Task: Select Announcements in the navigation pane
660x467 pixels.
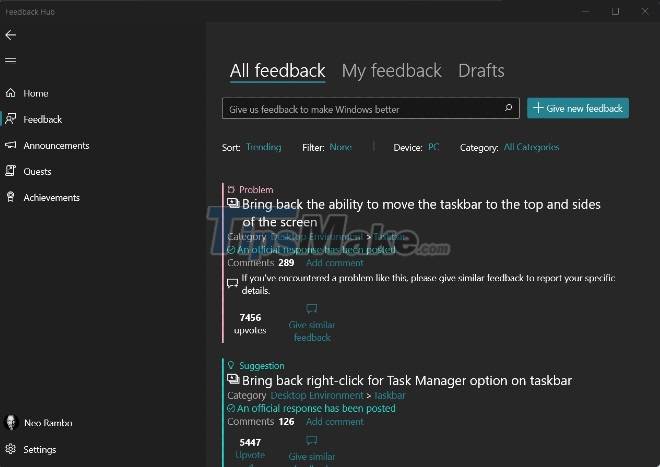Action: [x=56, y=145]
